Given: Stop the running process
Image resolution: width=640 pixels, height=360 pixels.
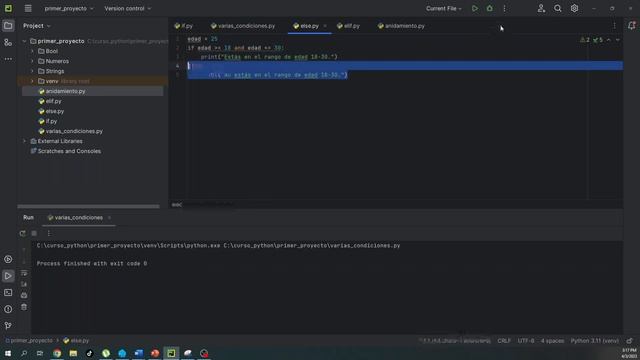Looking at the screenshot, I should 34,233.
